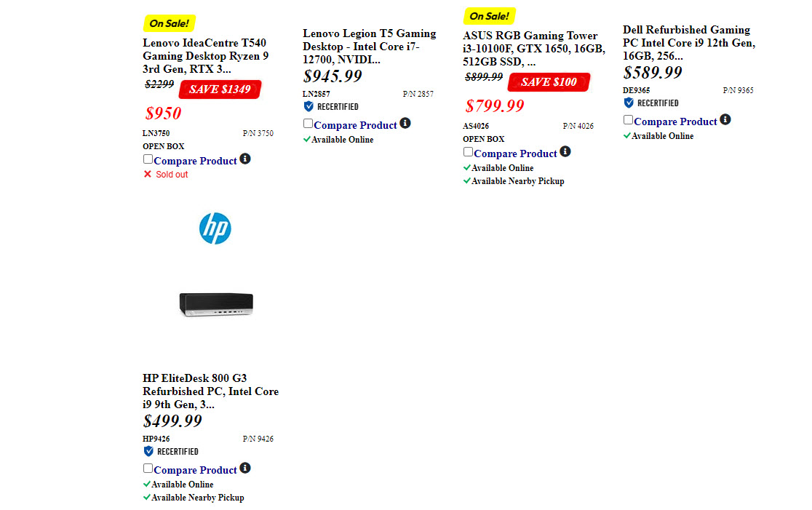Toggle Compare Product checkbox for HP EliteDesk 800
The height and width of the screenshot is (510, 812).
tap(148, 469)
